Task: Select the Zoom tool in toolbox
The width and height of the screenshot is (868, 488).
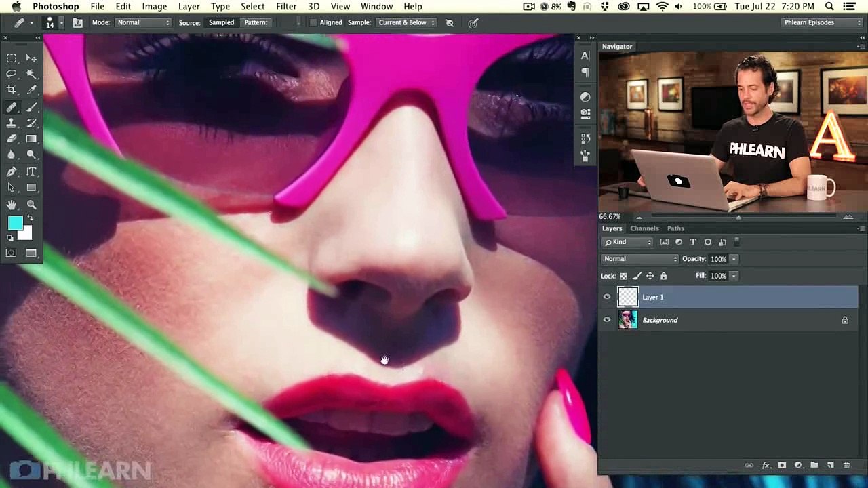Action: tap(31, 205)
